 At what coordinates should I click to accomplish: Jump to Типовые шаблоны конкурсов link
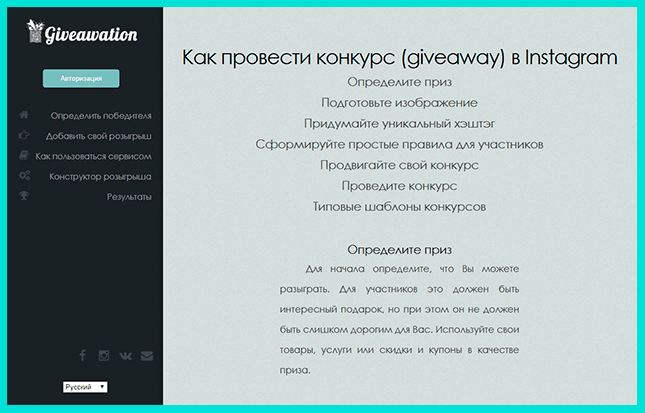(399, 206)
